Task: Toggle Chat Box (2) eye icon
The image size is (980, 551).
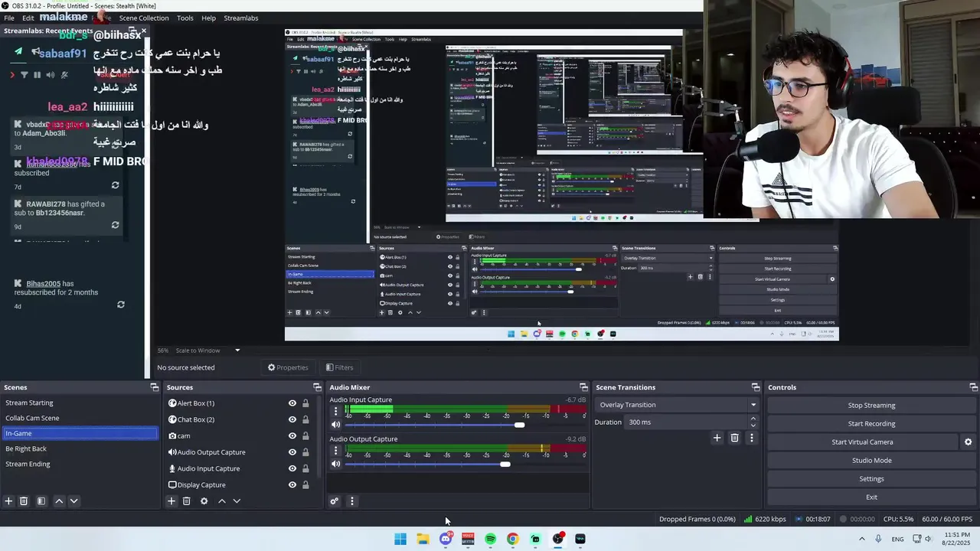Action: pos(292,419)
